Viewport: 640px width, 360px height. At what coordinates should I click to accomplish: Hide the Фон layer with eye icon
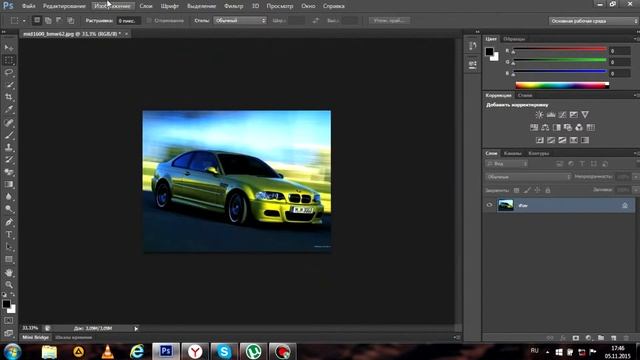click(489, 205)
